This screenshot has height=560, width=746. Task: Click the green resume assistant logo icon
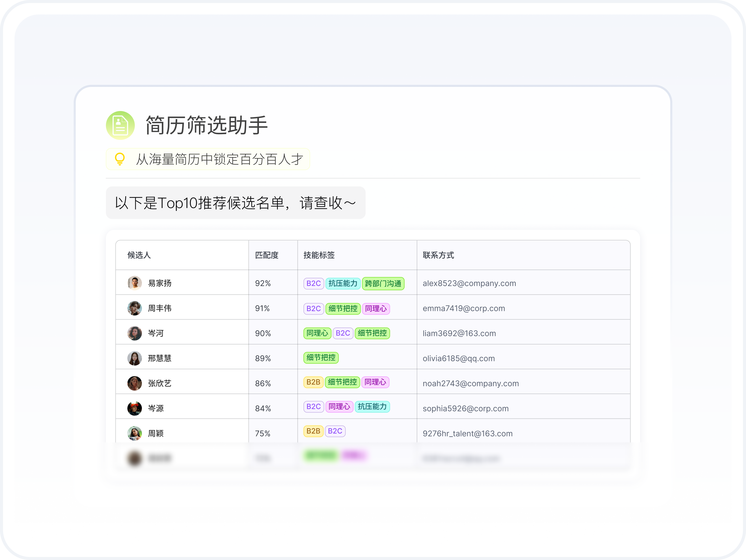(120, 126)
